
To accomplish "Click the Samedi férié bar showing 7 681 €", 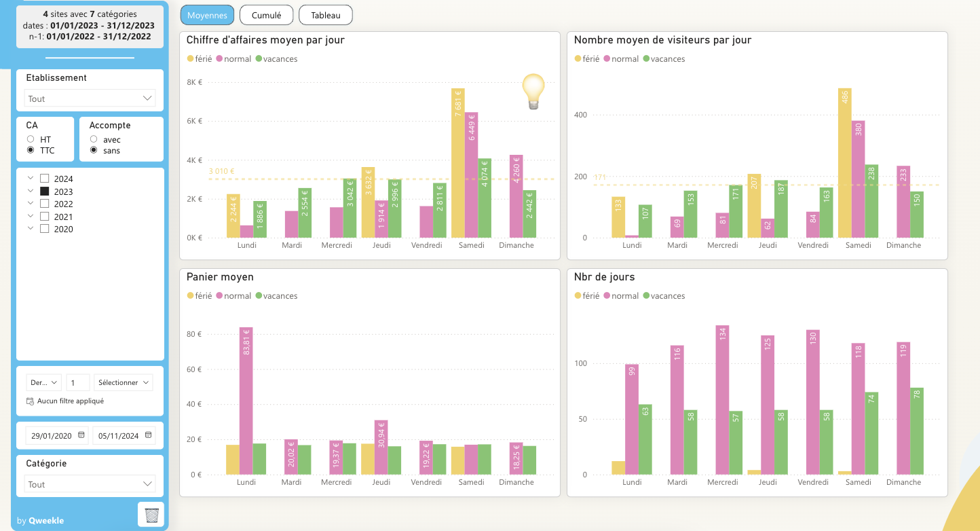I will click(x=458, y=163).
